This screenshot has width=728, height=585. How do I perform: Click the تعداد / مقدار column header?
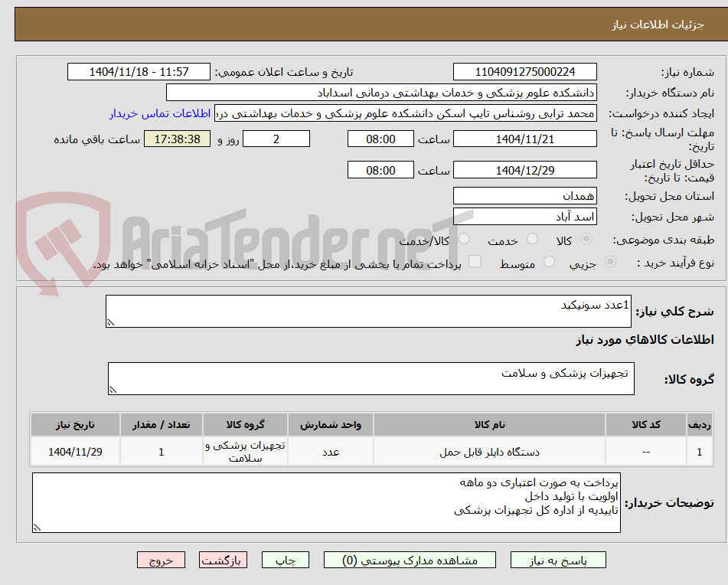161,425
